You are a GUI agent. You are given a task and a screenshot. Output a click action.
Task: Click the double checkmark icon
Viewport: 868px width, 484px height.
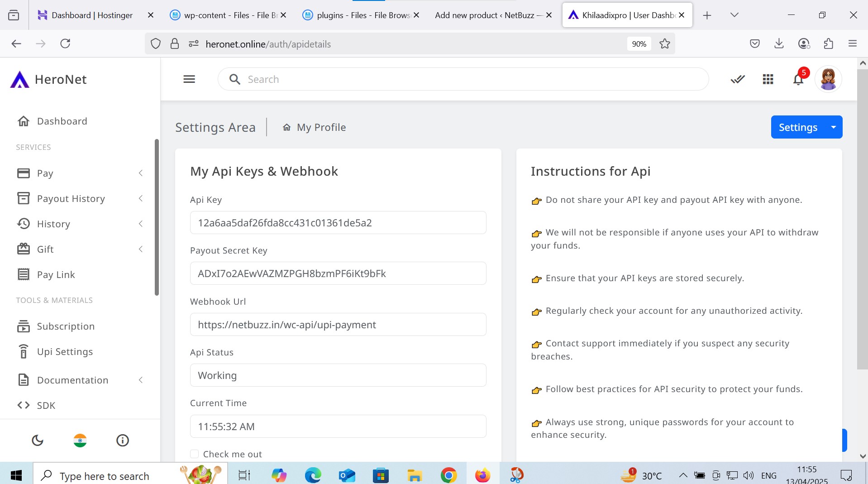point(737,80)
